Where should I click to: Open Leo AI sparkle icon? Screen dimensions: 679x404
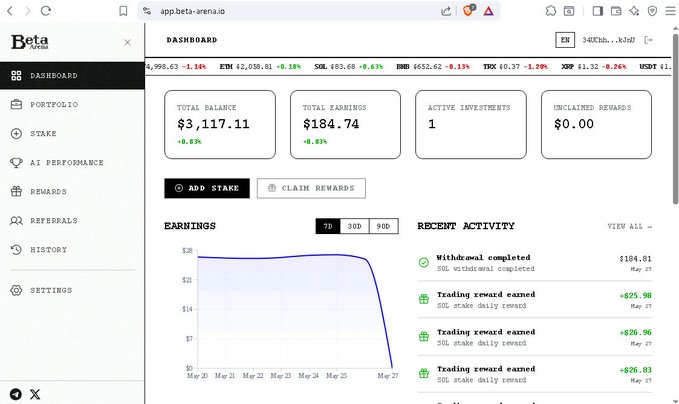[x=634, y=11]
